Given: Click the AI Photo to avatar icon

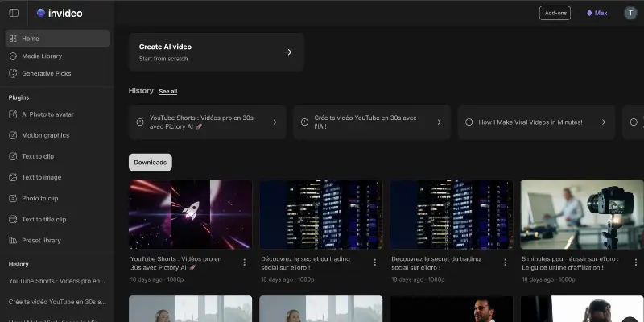Looking at the screenshot, I should click(x=13, y=114).
